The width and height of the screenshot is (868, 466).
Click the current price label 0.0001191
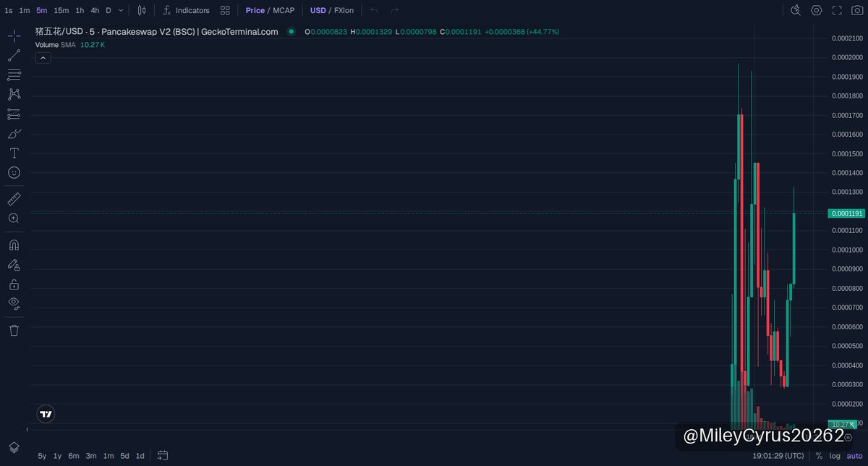846,213
